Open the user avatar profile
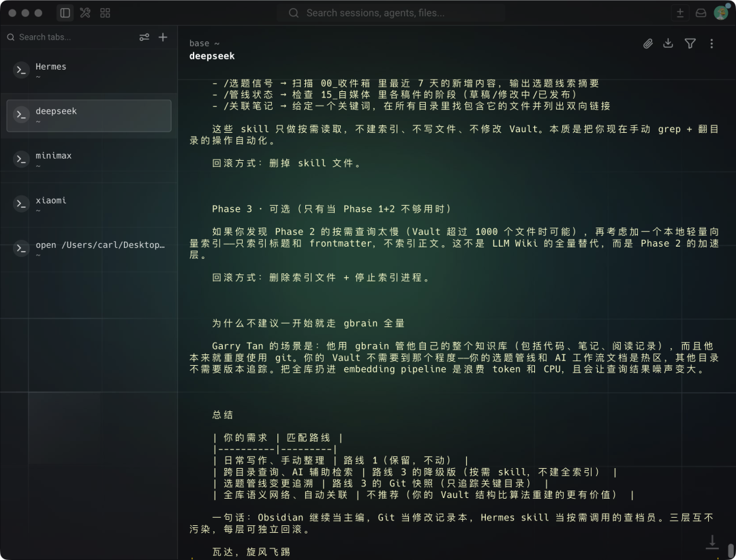 click(x=721, y=13)
